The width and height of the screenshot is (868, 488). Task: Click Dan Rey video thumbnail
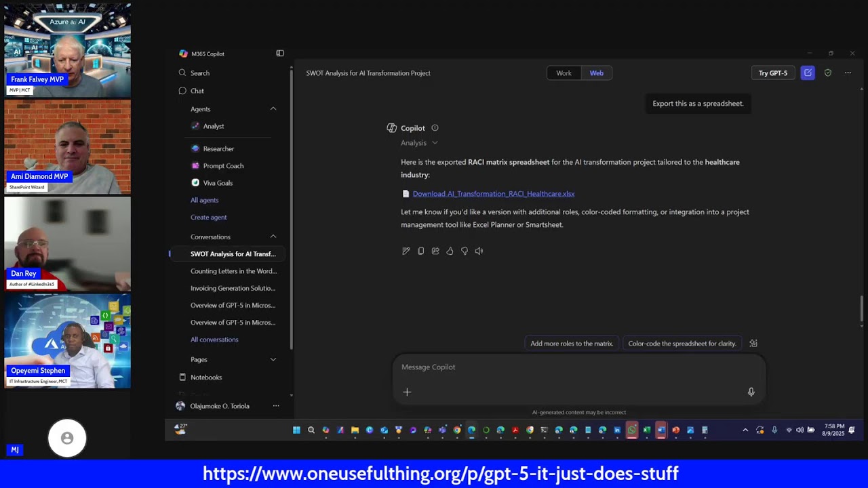[67, 243]
